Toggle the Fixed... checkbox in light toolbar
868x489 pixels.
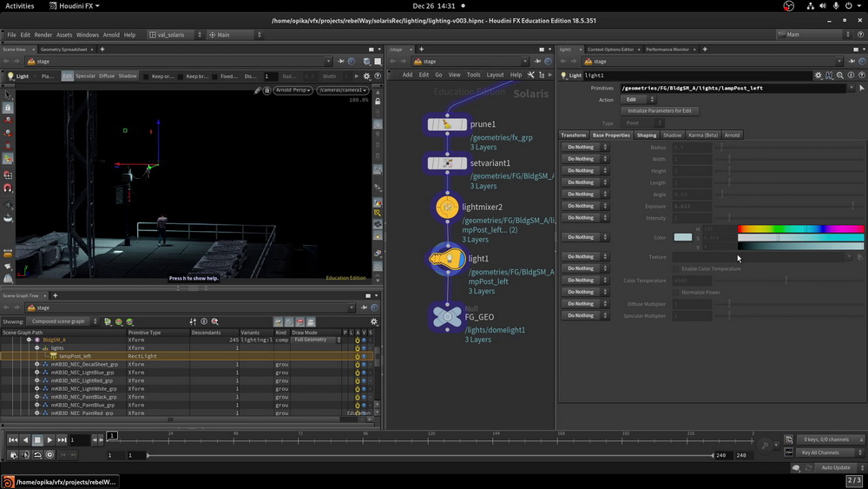click(214, 76)
